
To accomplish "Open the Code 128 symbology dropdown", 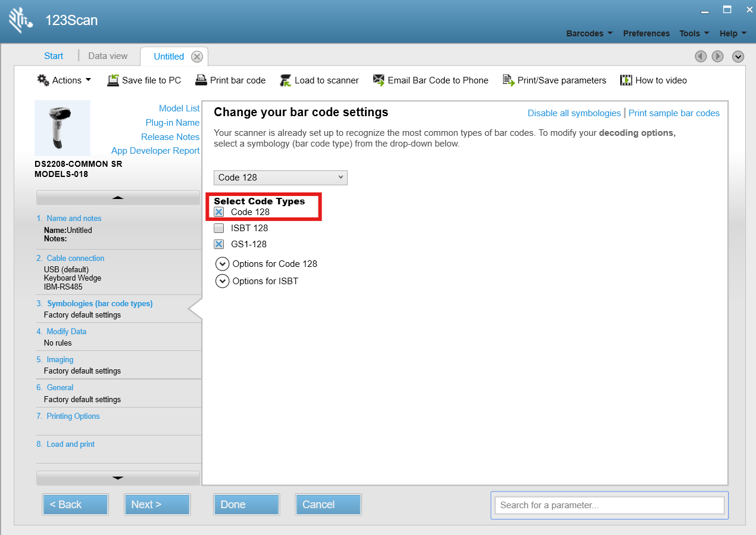I will (x=280, y=178).
